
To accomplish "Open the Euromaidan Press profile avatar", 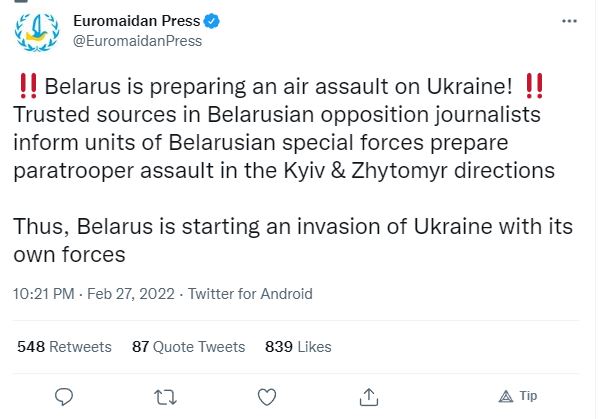I will click(x=36, y=34).
